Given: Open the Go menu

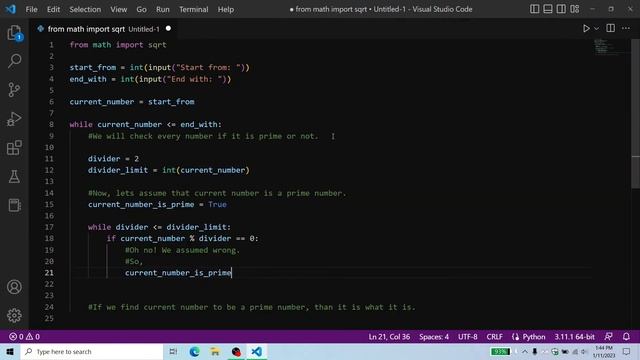Looking at the screenshot, I should coord(141,9).
